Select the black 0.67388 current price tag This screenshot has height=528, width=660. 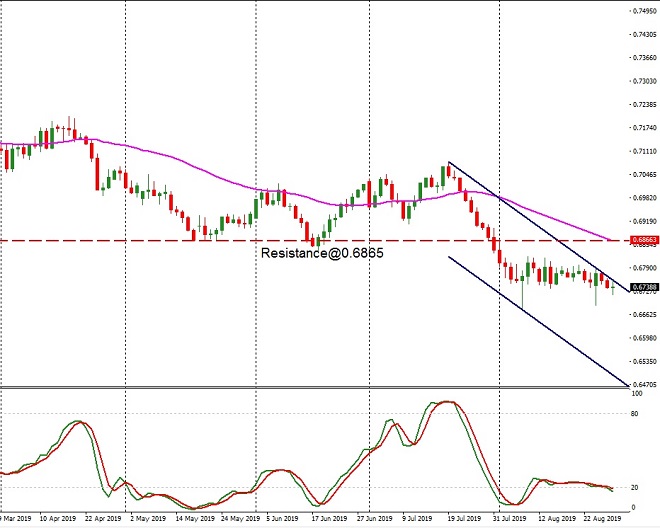644,287
